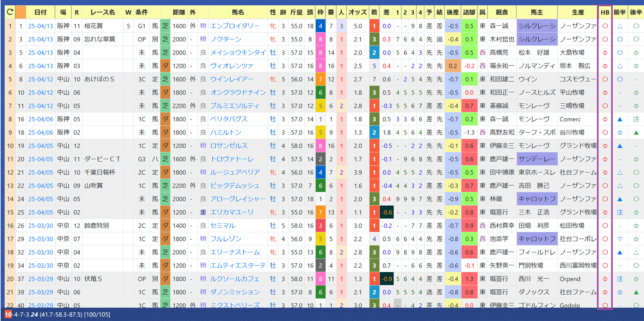Click breeder Orpend cell

578,279
